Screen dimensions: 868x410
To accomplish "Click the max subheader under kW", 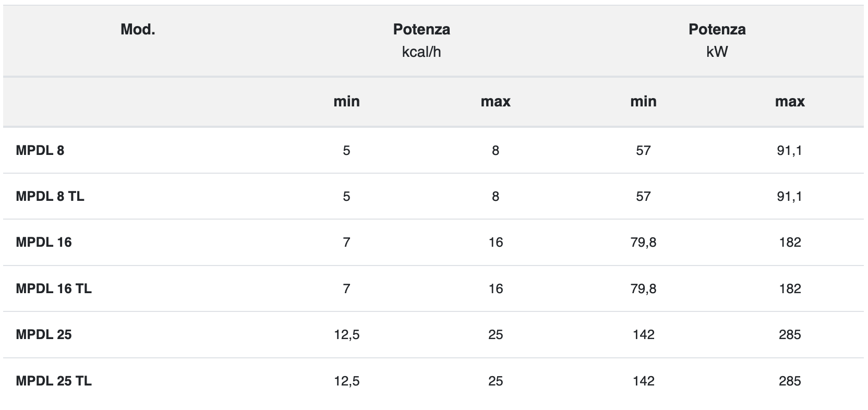I will [790, 101].
